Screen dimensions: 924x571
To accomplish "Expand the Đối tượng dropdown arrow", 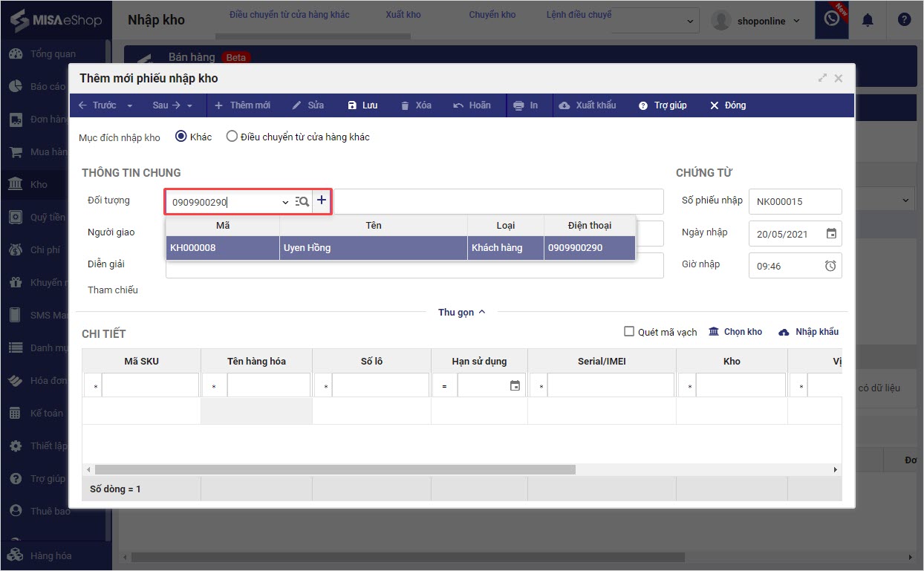I will 285,202.
